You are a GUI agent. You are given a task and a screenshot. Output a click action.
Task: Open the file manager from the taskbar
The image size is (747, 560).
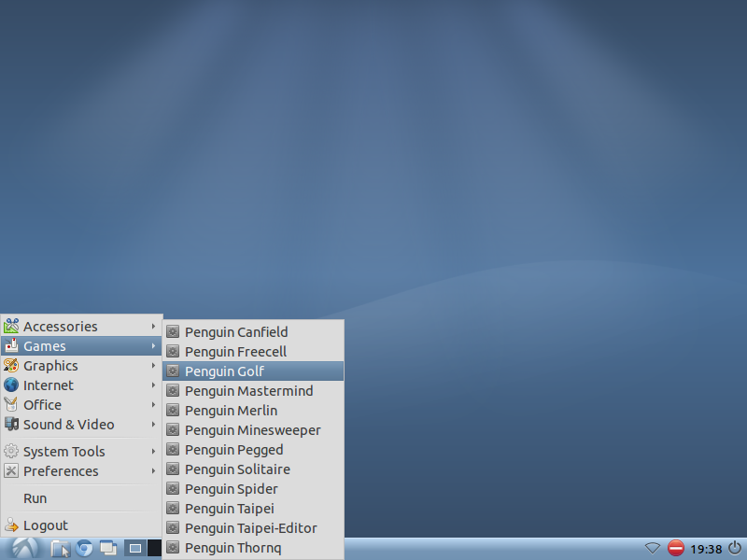point(61,549)
